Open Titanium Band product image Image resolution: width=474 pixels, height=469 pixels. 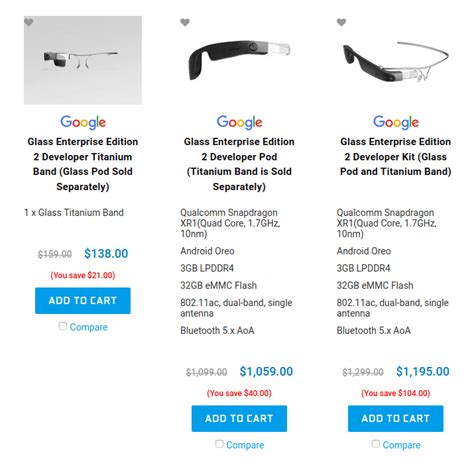tap(83, 60)
